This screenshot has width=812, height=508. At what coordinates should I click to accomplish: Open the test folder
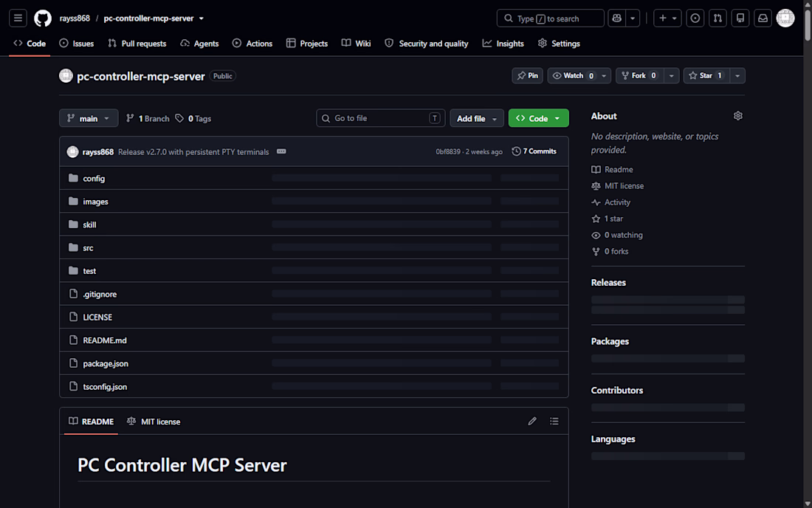[89, 271]
